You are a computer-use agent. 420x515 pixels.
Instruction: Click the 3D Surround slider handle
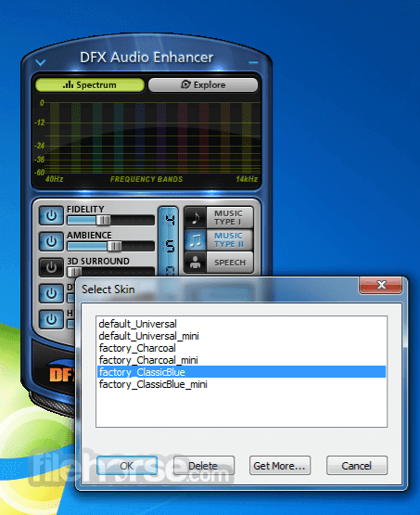pyautogui.click(x=74, y=272)
